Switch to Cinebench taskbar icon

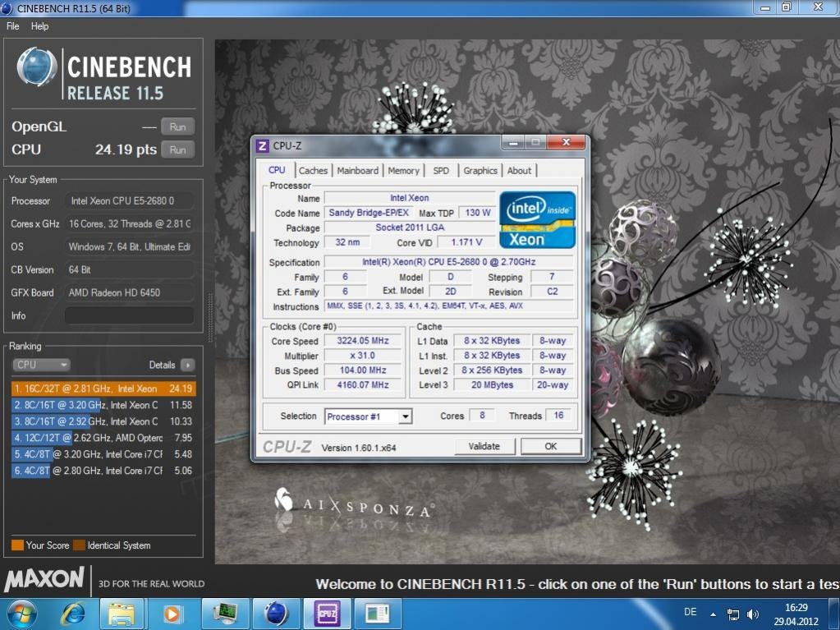pyautogui.click(x=276, y=614)
